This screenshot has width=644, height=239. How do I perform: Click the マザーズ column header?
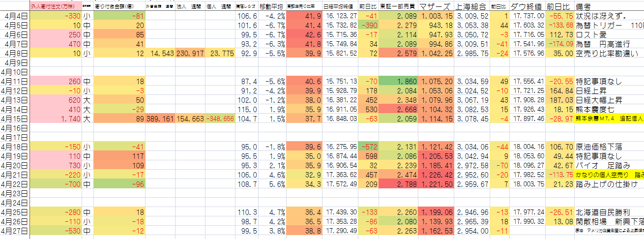pos(436,7)
